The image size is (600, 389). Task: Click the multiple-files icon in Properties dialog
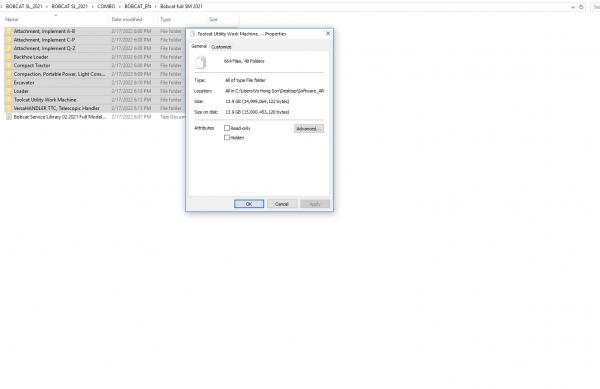point(201,62)
